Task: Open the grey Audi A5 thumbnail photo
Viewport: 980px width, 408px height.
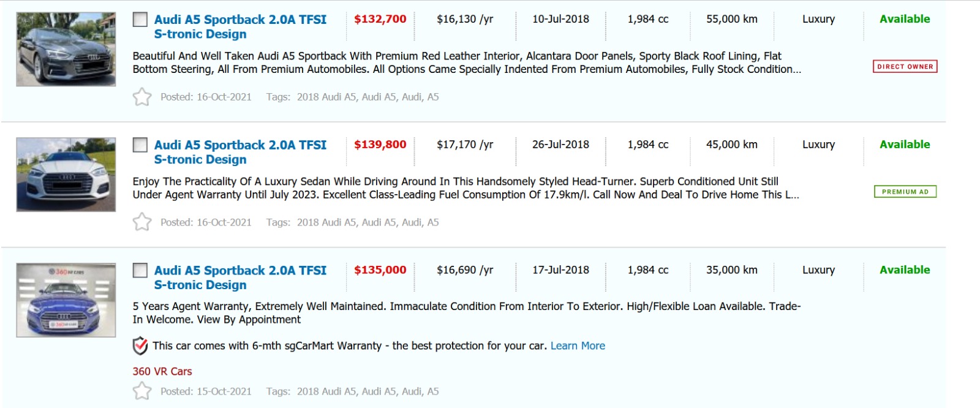Action: click(x=66, y=49)
